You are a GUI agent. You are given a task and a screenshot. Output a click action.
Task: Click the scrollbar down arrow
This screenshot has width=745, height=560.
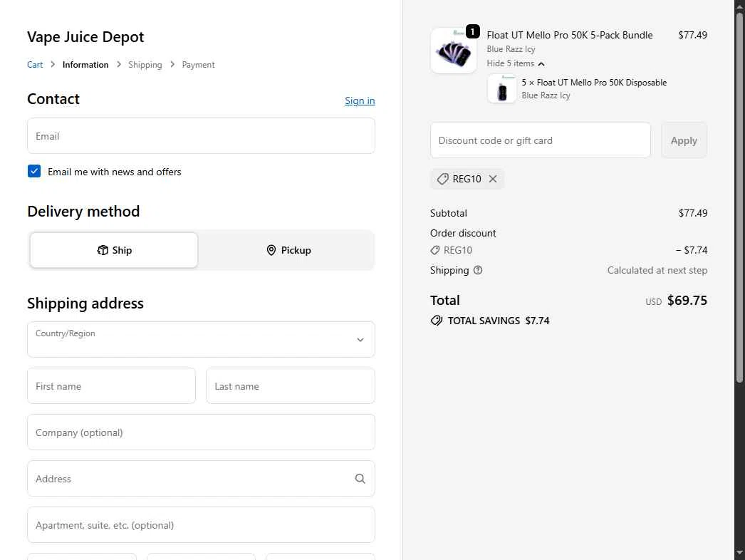739,553
